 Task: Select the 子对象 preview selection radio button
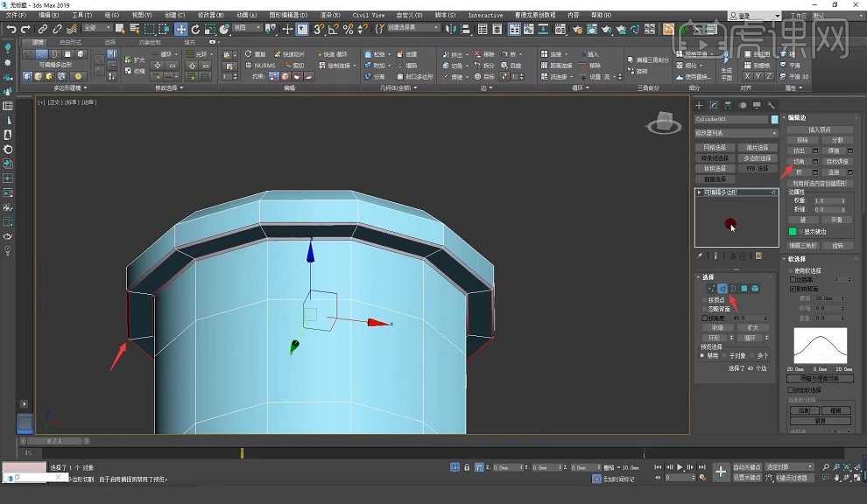click(726, 356)
